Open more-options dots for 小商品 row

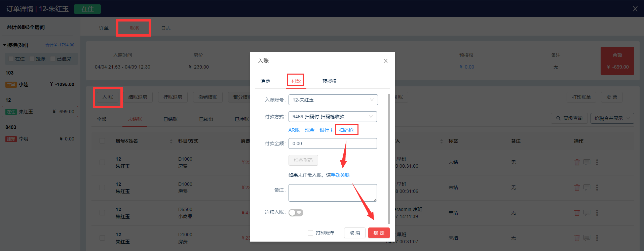(597, 213)
